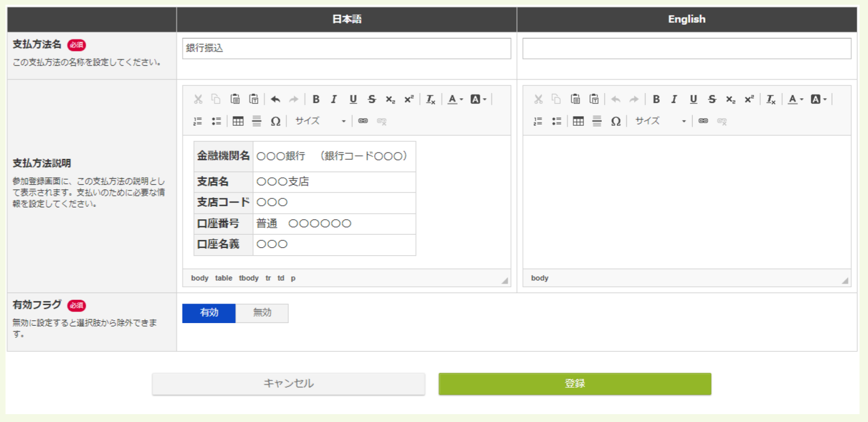Screen dimensions: 868x422
Task: Select tbody in the element path bar
Action: 248,278
